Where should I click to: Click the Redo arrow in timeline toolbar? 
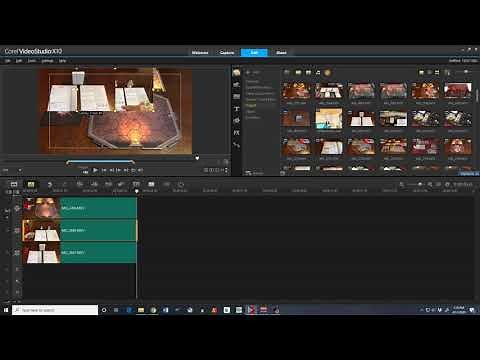point(64,184)
